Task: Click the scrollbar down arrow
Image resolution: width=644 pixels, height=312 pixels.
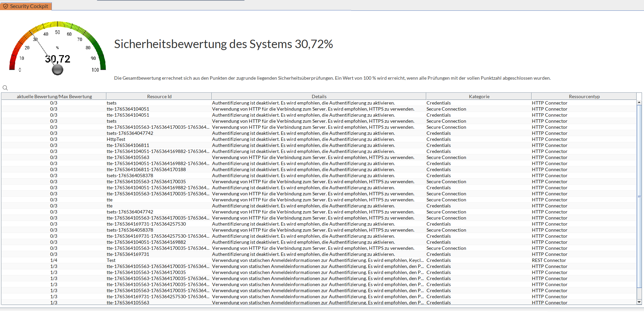Action: (x=639, y=302)
